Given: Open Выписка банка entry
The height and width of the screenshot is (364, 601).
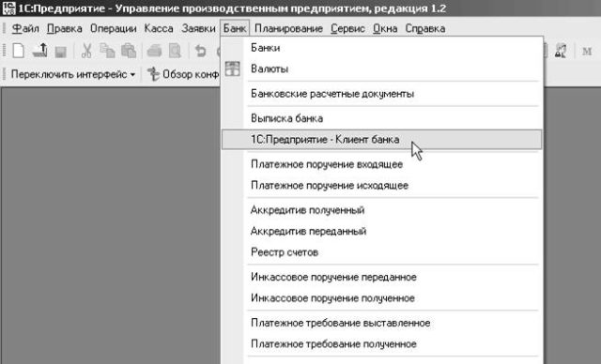Looking at the screenshot, I should (x=382, y=118).
